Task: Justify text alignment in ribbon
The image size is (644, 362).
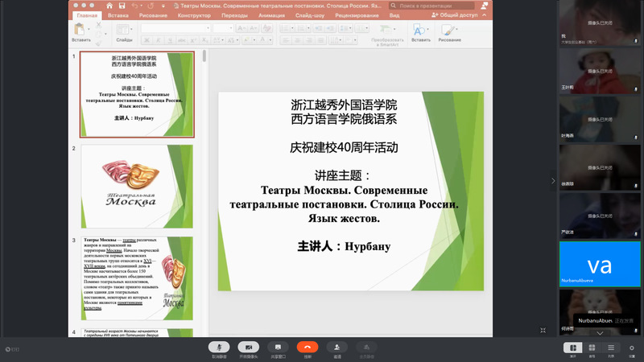Action: [320, 39]
